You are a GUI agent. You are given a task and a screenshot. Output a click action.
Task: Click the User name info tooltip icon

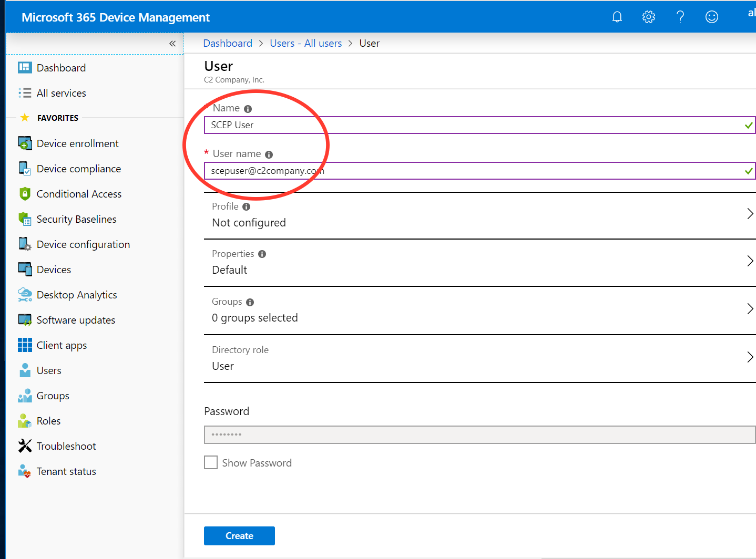pyautogui.click(x=269, y=154)
